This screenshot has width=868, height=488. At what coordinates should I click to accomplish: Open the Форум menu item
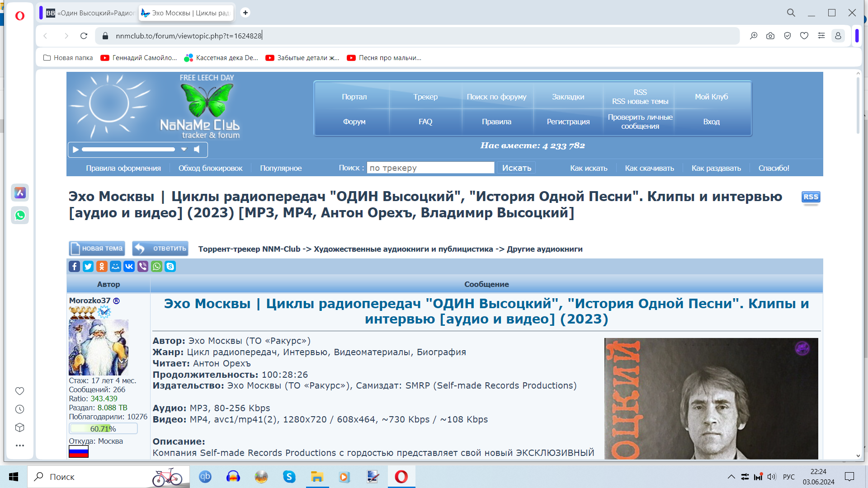[x=354, y=122]
